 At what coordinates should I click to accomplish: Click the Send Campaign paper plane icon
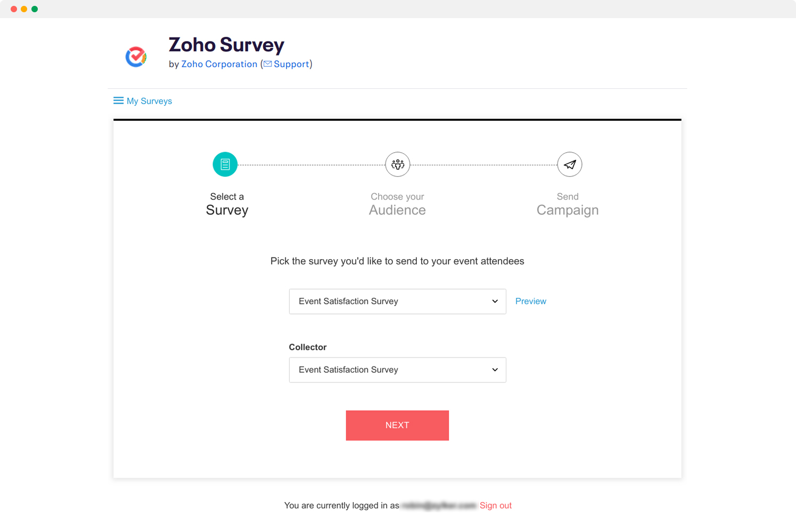[x=570, y=164]
